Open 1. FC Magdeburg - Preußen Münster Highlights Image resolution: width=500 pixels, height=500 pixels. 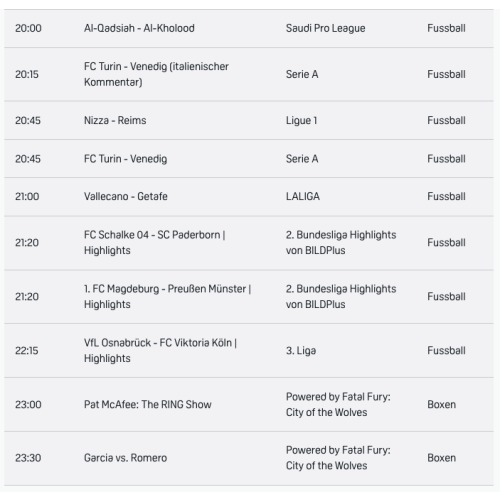tap(249, 297)
